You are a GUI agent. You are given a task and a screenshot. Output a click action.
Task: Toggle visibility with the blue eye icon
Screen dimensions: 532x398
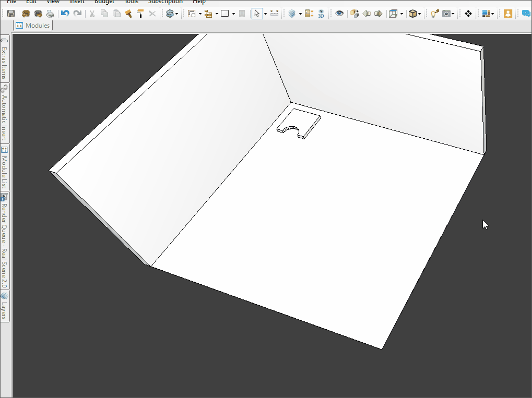[x=339, y=14]
